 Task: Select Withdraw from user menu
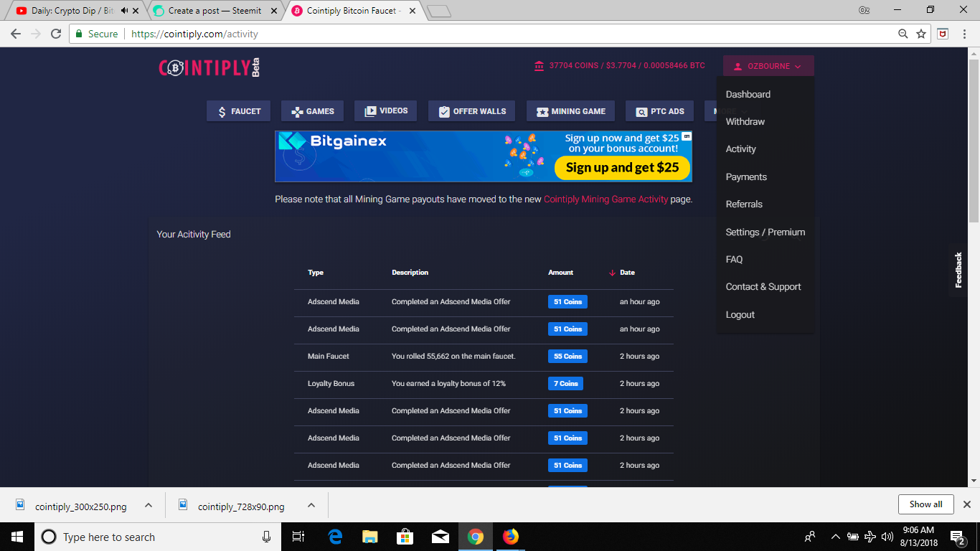745,122
